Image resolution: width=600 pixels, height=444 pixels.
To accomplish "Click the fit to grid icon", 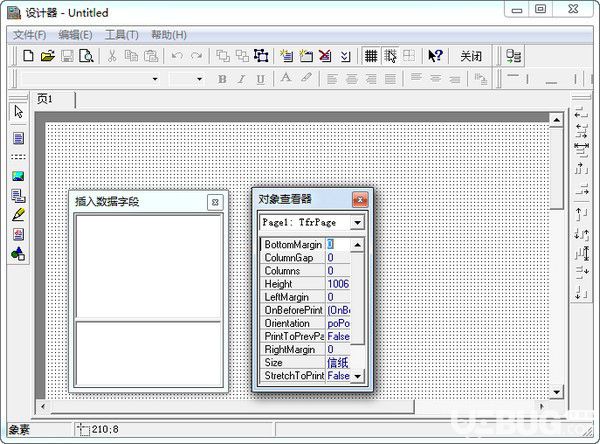I will click(x=409, y=56).
